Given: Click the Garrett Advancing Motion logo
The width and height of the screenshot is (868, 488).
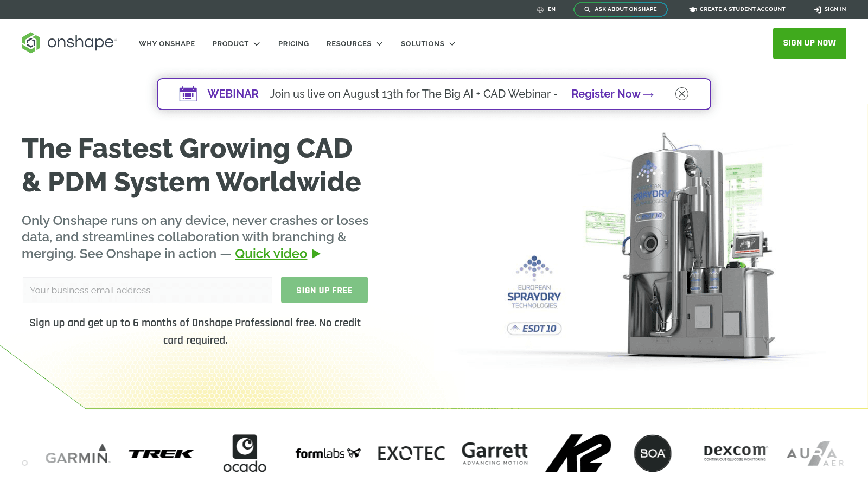Looking at the screenshot, I should coord(495,453).
